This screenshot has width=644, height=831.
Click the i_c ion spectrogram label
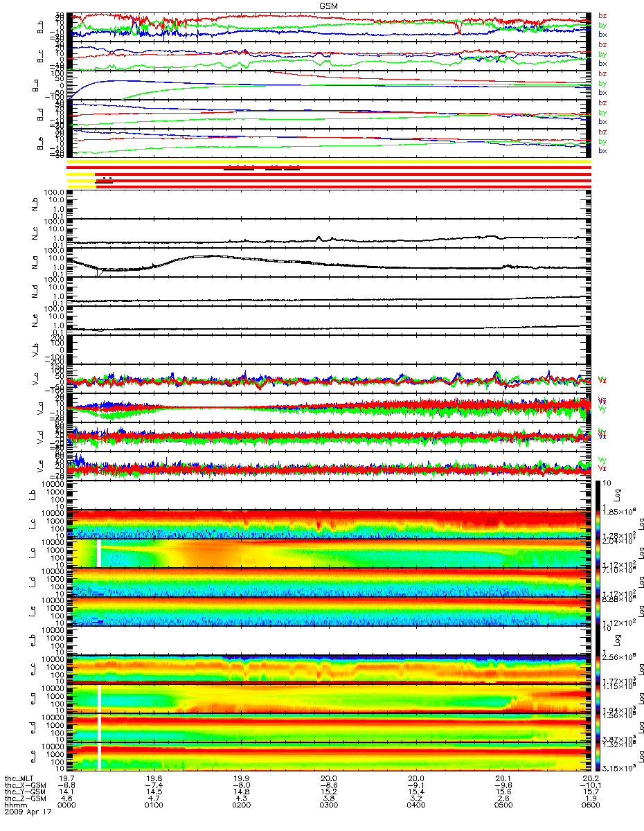pos(32,524)
